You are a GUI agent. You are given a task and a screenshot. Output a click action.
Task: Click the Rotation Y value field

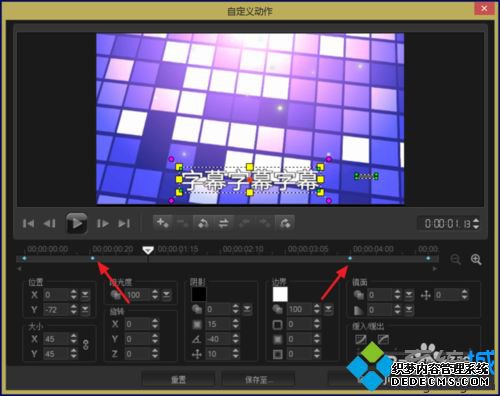137,339
